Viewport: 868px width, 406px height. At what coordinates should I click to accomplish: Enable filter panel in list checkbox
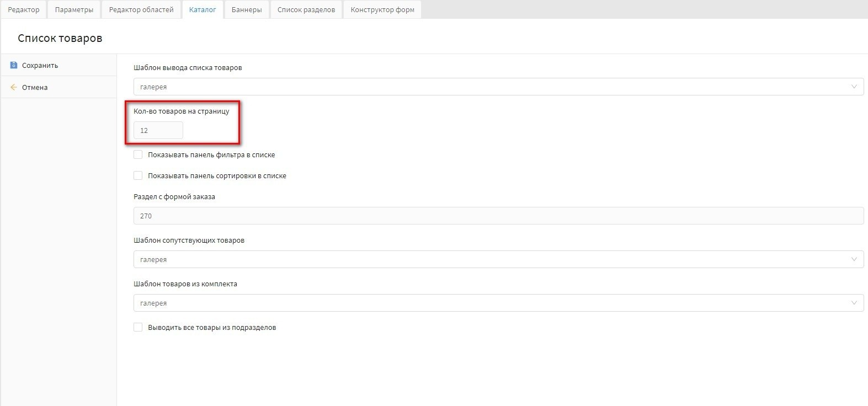pos(138,155)
